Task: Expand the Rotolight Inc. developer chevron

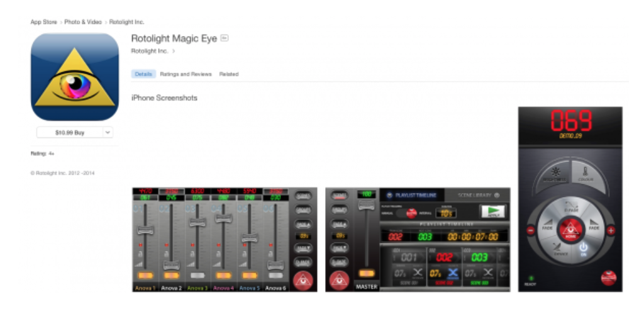Action: coord(174,51)
